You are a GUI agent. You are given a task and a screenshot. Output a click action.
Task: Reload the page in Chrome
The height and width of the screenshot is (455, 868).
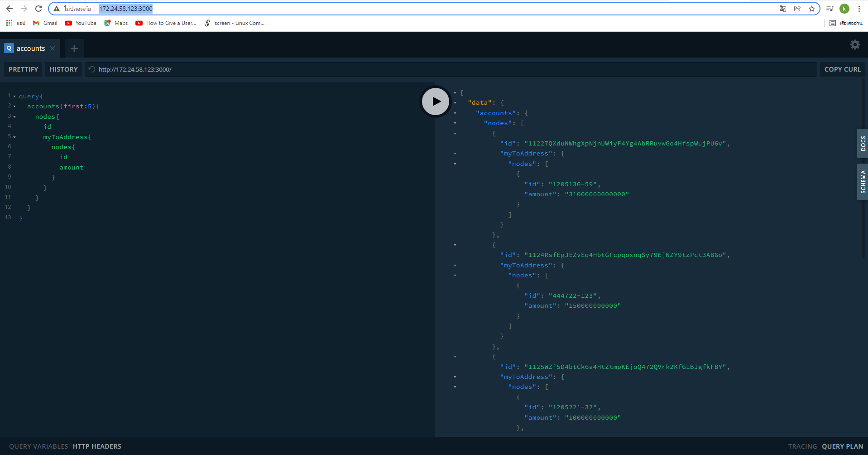click(38, 8)
